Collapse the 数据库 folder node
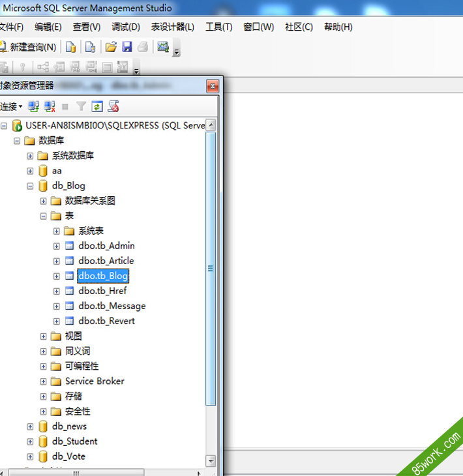The height and width of the screenshot is (476, 463). click(x=17, y=141)
